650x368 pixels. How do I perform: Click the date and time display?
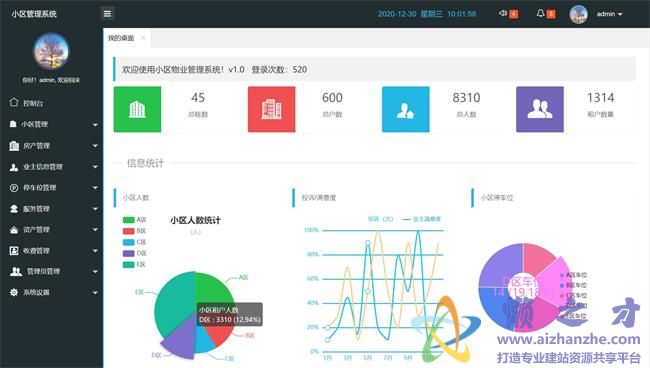427,14
